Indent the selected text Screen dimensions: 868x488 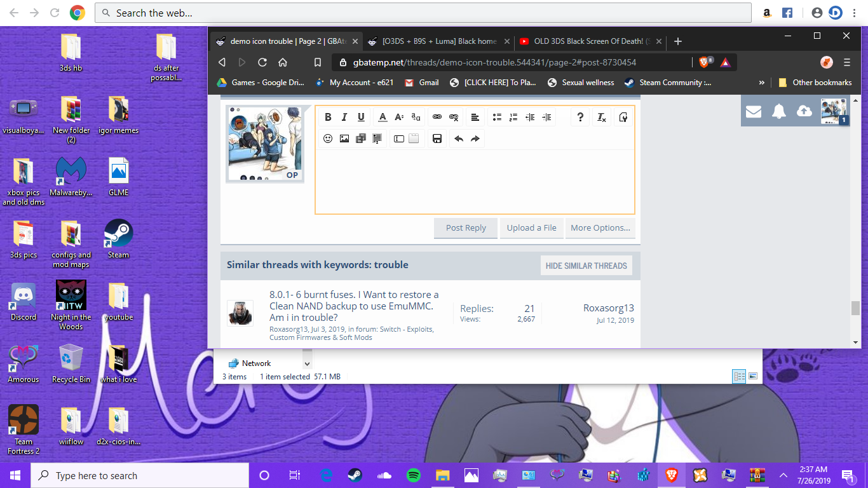pos(546,117)
